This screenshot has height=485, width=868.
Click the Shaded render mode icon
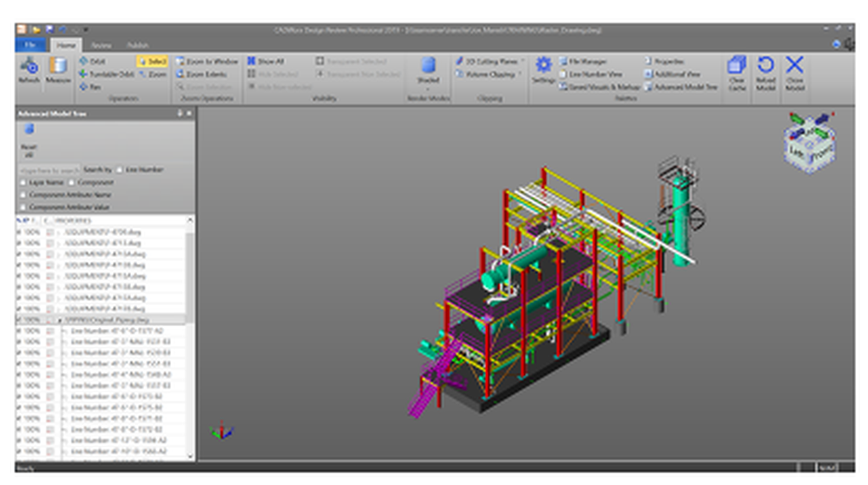(x=428, y=65)
